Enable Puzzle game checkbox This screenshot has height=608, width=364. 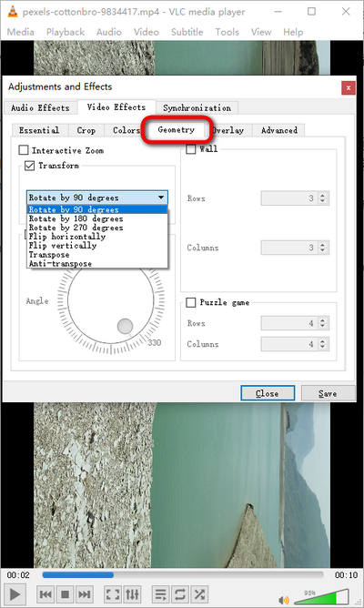coord(191,302)
